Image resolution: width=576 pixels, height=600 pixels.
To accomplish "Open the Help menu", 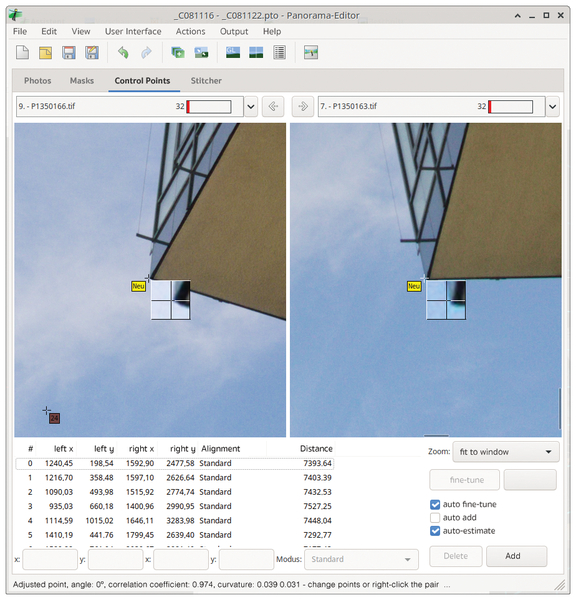I will pyautogui.click(x=272, y=31).
